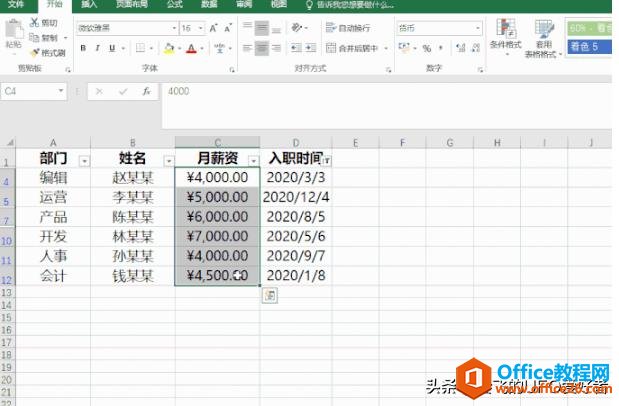Open the 文件 File tab
Viewport: 619px width, 406px height.
coord(16,4)
